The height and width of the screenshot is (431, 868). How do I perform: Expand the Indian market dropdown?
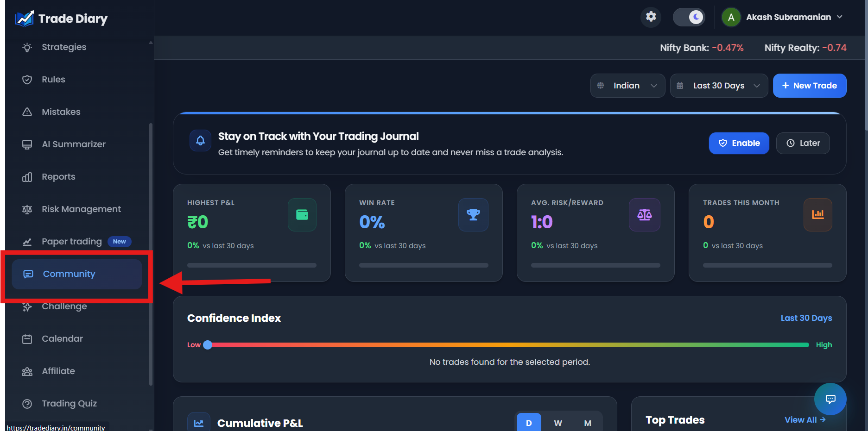point(627,86)
